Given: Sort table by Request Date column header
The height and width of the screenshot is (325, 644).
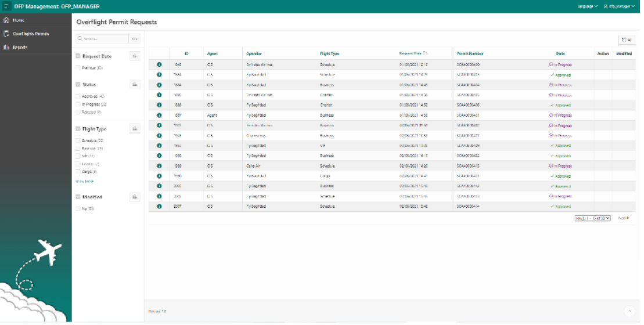Looking at the screenshot, I should 413,53.
